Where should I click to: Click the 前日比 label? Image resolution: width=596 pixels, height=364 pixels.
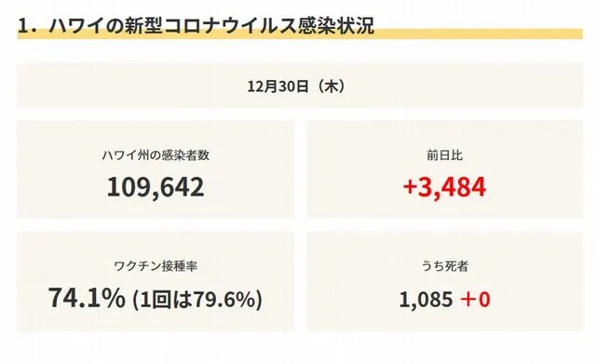(x=444, y=155)
